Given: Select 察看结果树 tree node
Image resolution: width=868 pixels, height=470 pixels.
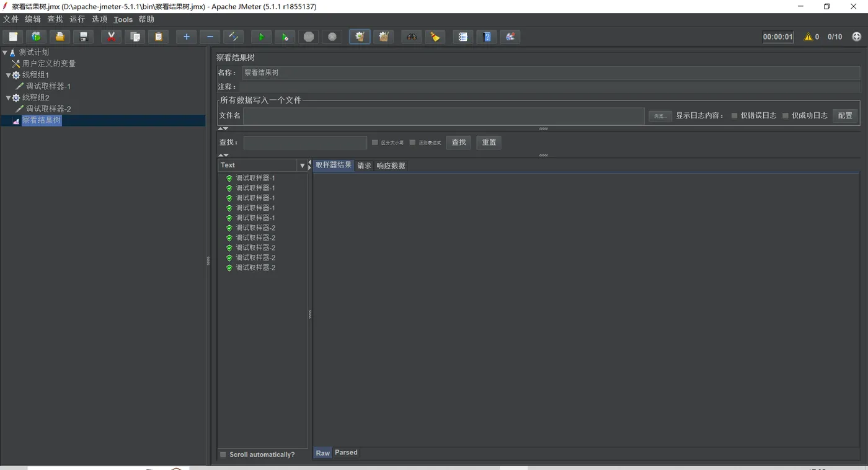Looking at the screenshot, I should [x=42, y=120].
